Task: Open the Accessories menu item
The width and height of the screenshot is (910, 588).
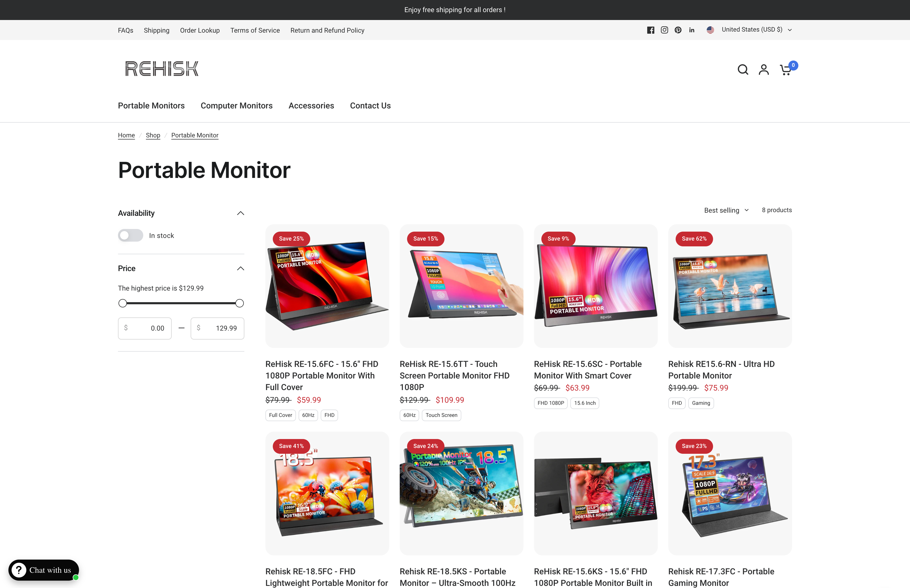Action: [x=311, y=106]
